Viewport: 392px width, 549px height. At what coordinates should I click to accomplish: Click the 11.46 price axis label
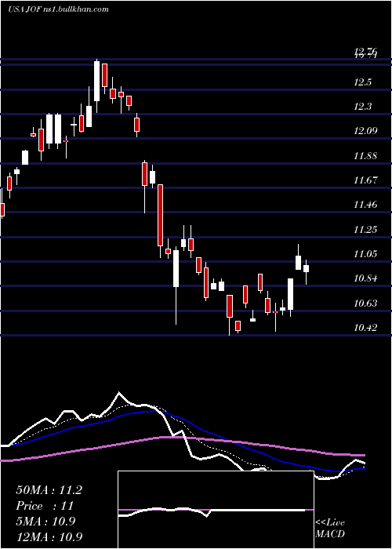click(365, 205)
